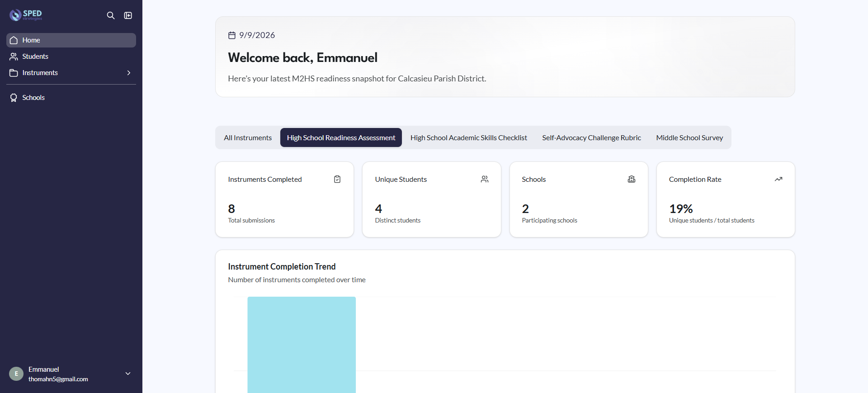The height and width of the screenshot is (393, 868).
Task: Click the Instruments folder icon
Action: [14, 73]
